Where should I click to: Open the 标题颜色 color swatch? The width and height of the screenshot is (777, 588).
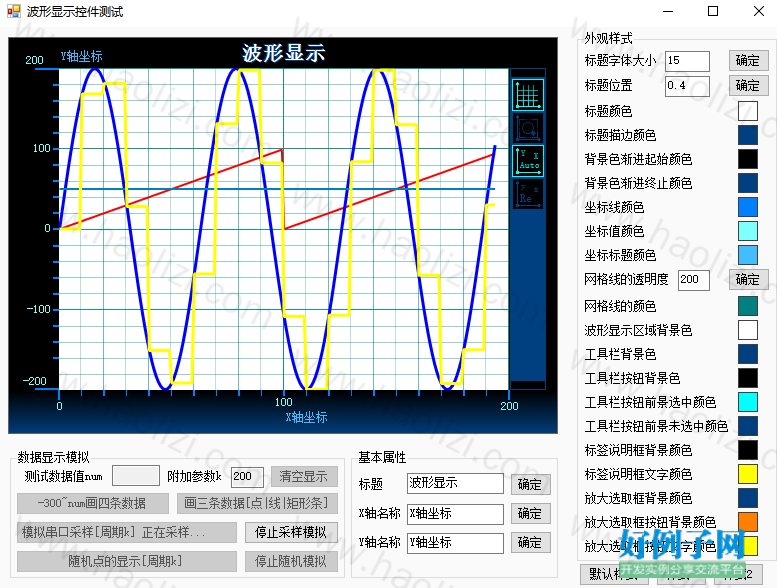(747, 111)
